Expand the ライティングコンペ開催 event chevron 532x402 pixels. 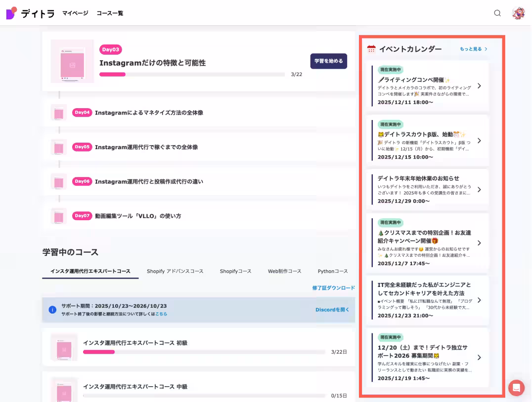(x=479, y=85)
